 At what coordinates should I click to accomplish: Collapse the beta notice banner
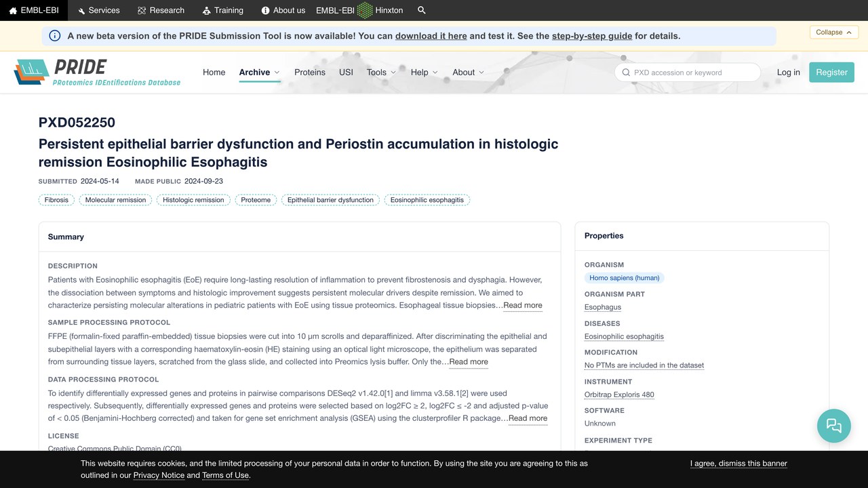coord(834,33)
